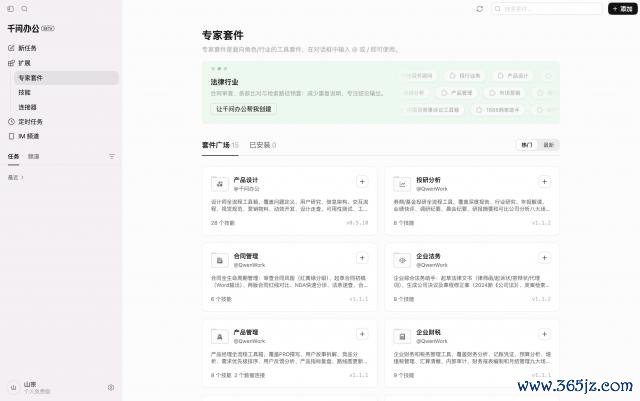Open the 产品管理 card title
The height and width of the screenshot is (401, 640).
[246, 332]
